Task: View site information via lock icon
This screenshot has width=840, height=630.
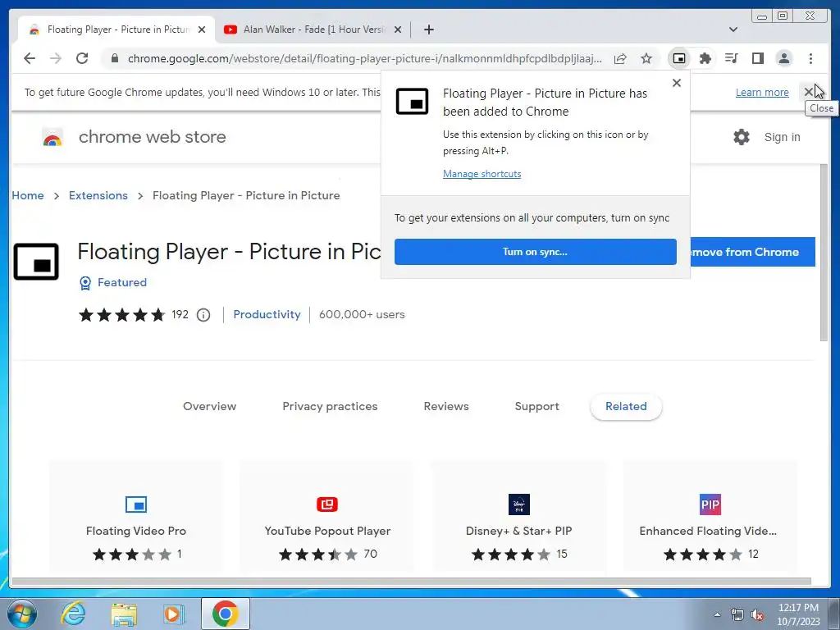Action: [114, 58]
